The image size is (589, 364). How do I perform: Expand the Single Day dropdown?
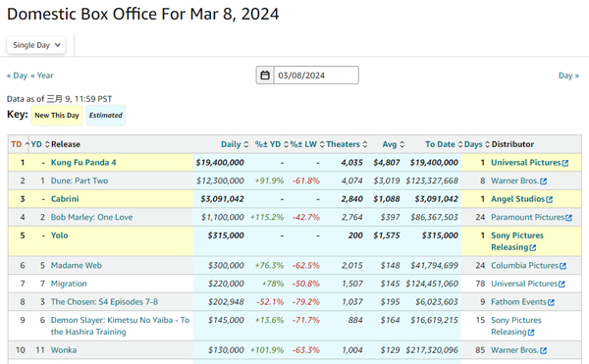pos(36,45)
